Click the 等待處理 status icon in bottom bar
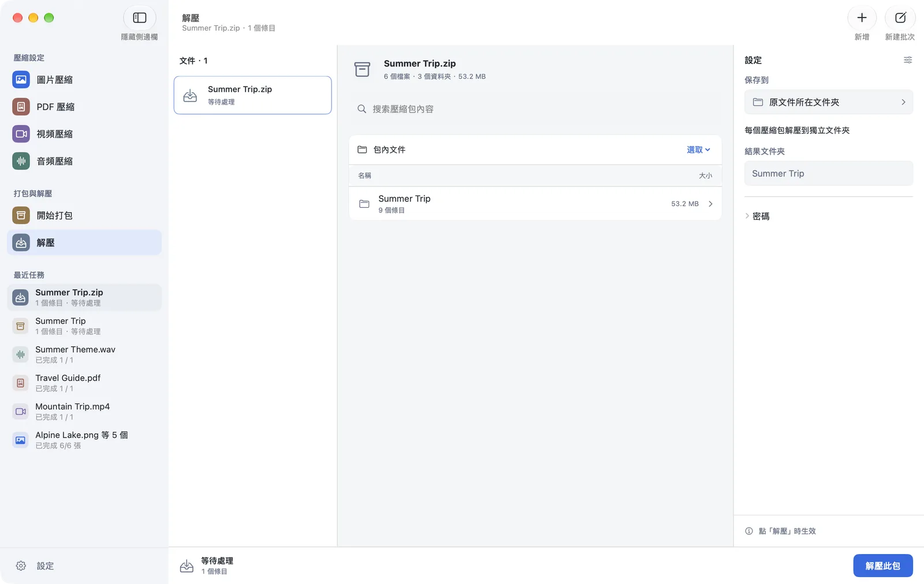This screenshot has height=584, width=924. pos(187,566)
